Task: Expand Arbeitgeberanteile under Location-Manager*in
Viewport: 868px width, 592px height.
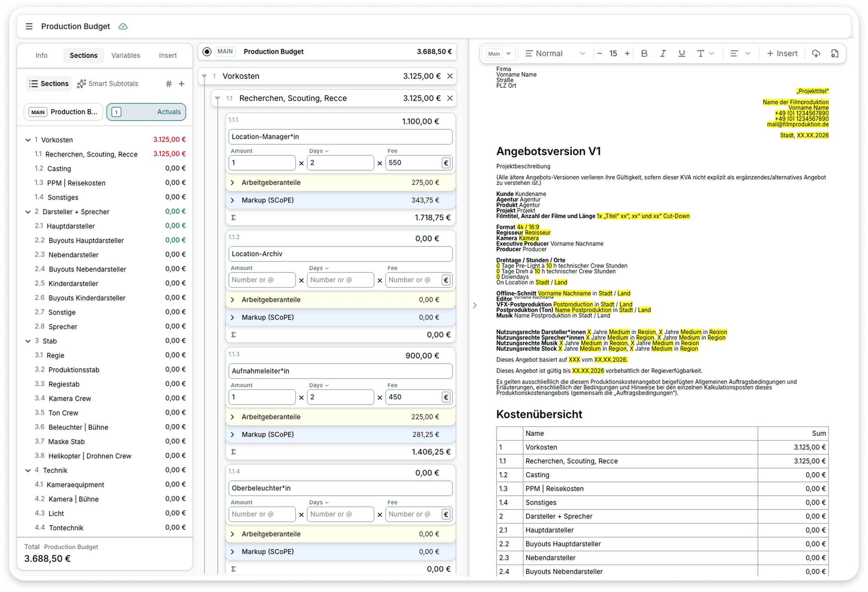Action: tap(232, 183)
